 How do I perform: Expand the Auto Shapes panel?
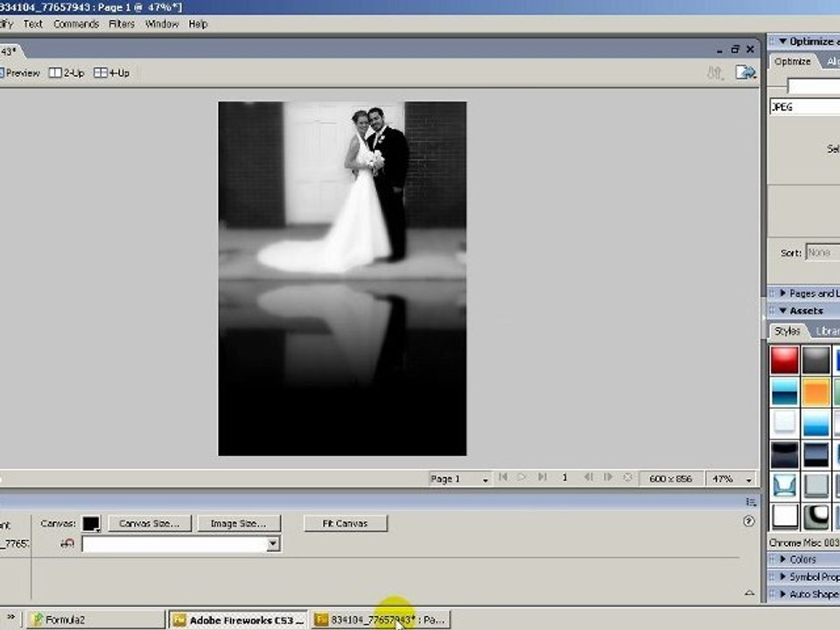[782, 594]
